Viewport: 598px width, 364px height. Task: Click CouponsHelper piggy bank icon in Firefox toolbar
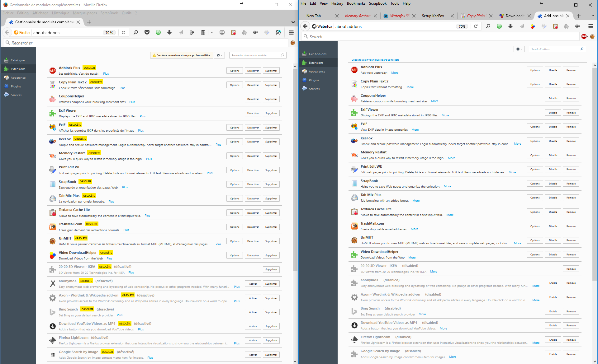coord(244,32)
